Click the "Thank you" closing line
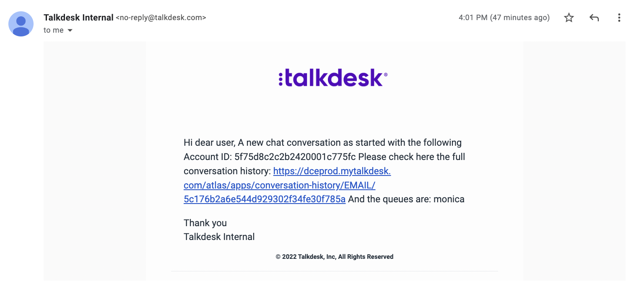The image size is (644, 289). (x=205, y=223)
